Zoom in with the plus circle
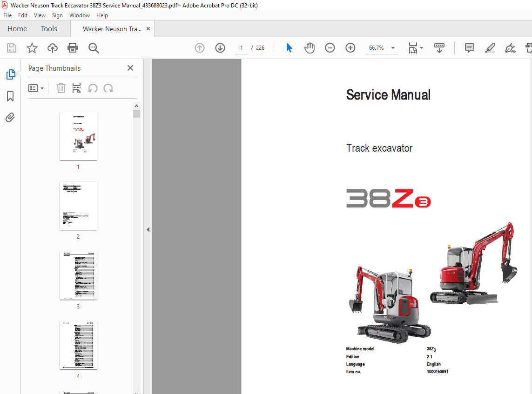The width and height of the screenshot is (532, 394). click(350, 48)
